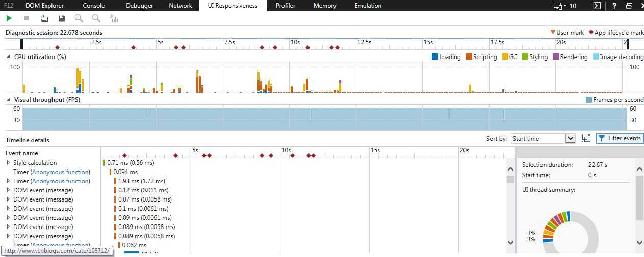
Task: Expand the DOM event (message) row with 0.09 ms
Action: click(x=8, y=218)
